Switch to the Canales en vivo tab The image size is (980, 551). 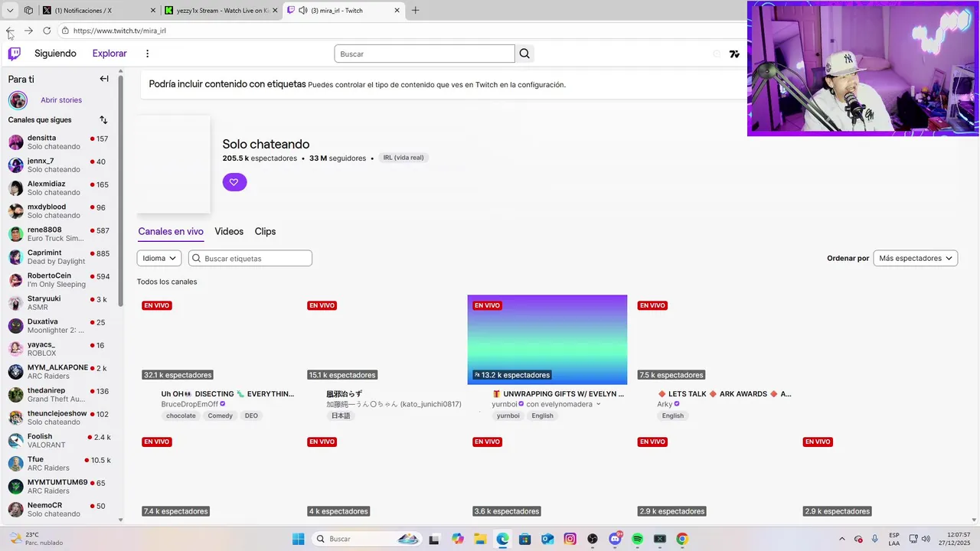coord(171,231)
